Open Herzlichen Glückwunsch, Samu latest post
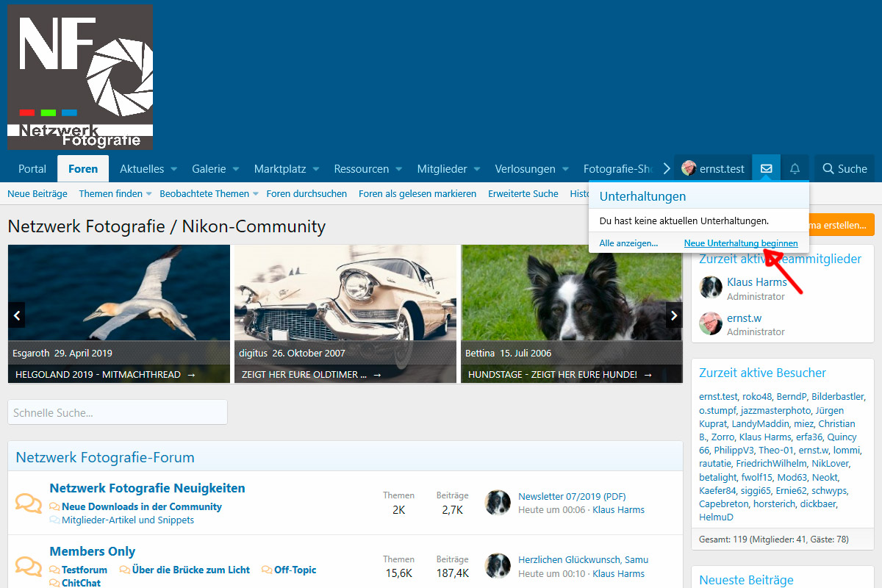The image size is (882, 588). point(583,560)
